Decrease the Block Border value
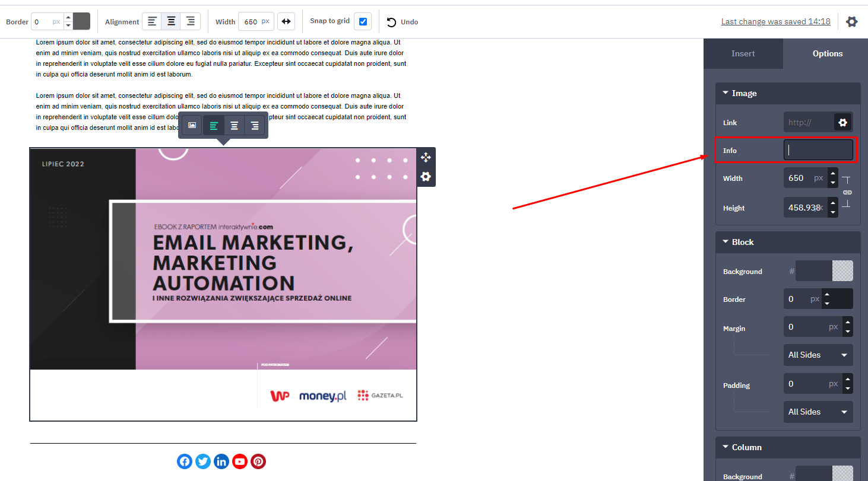Viewport: 868px width, 481px height. tap(826, 304)
